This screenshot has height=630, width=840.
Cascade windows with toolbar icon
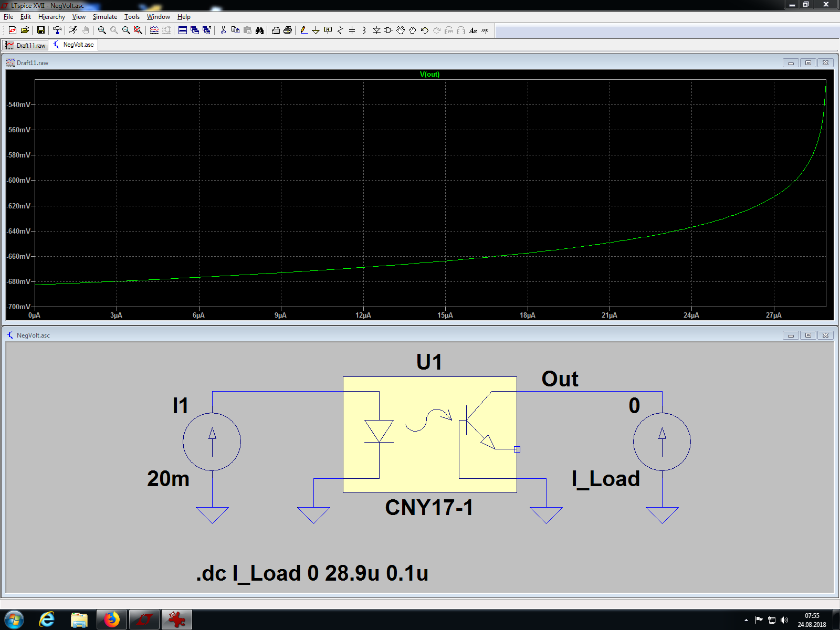[x=195, y=30]
